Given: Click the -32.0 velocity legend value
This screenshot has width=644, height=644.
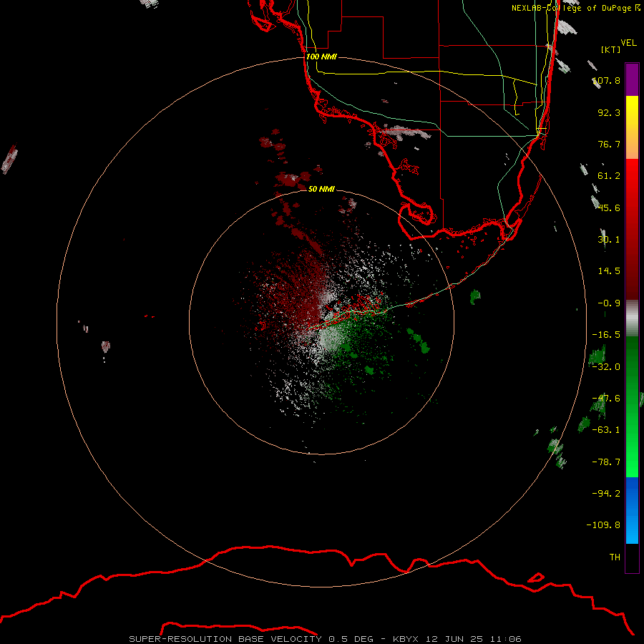Looking at the screenshot, I should (x=606, y=367).
